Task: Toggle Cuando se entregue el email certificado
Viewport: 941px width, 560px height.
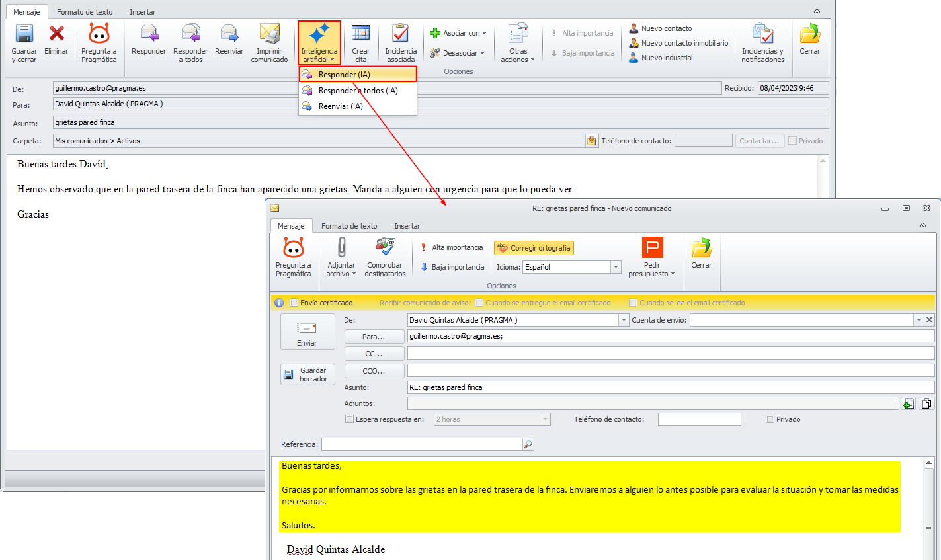Action: coord(479,303)
